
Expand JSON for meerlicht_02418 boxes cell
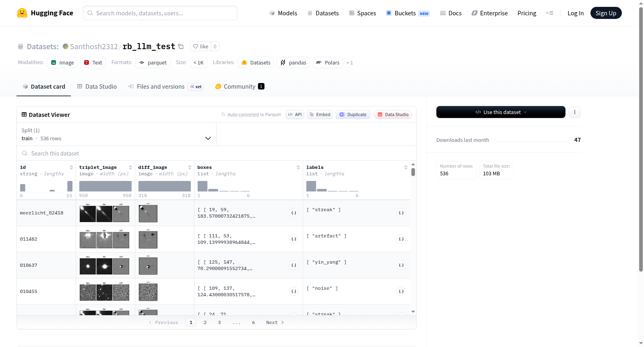coord(294,213)
